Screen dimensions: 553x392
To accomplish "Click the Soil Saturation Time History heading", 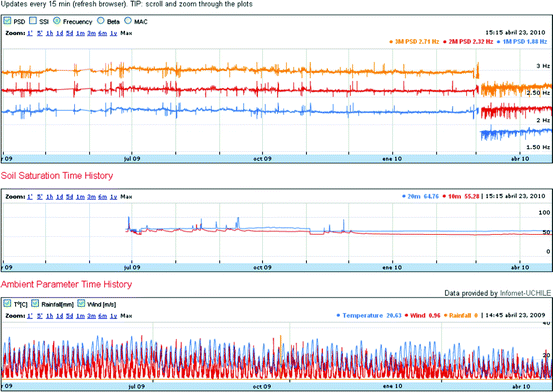I will tap(57, 176).
